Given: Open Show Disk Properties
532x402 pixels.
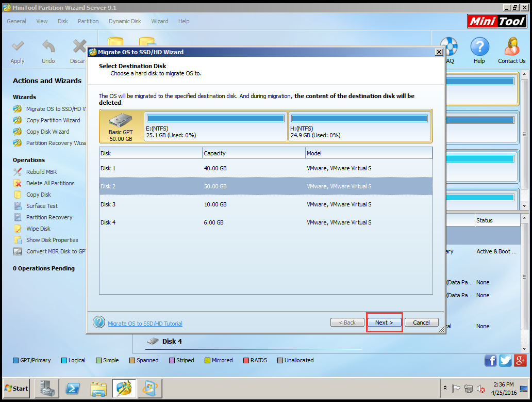Looking at the screenshot, I should (x=46, y=240).
